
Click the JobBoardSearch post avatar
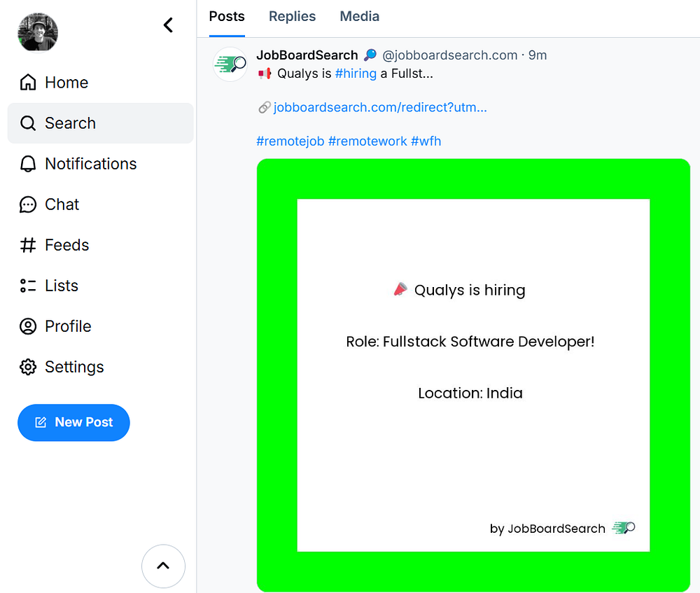click(230, 64)
